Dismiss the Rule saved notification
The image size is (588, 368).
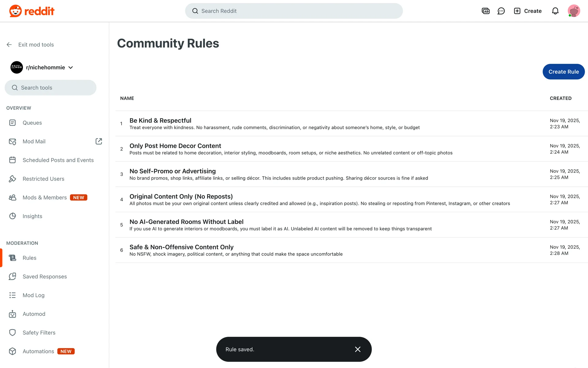pos(357,349)
